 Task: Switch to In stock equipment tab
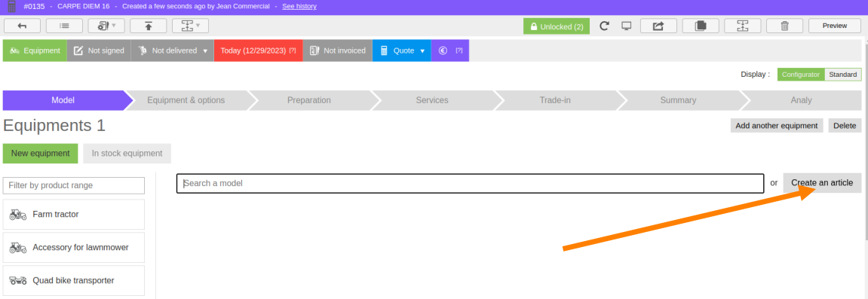click(127, 154)
